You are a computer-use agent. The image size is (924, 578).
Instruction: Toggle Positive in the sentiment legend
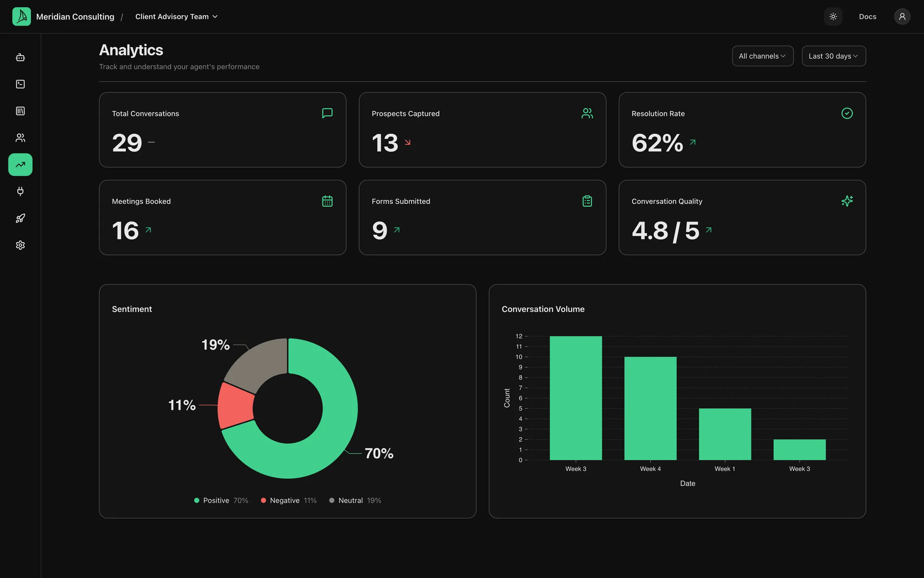(221, 500)
